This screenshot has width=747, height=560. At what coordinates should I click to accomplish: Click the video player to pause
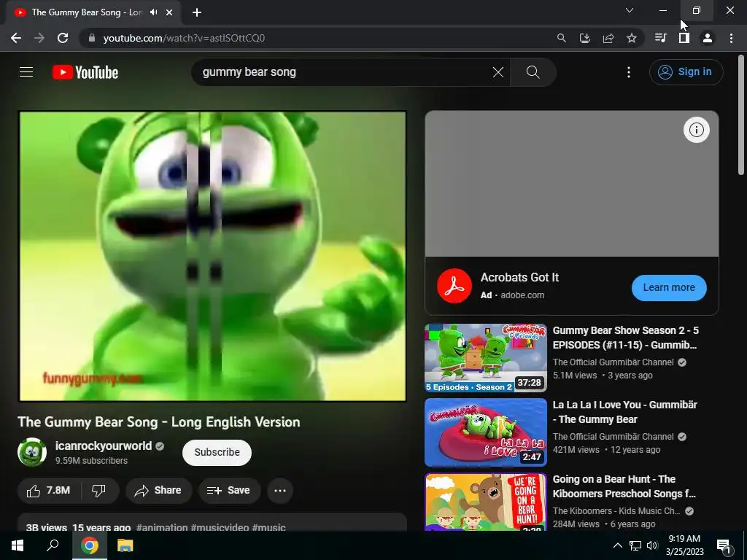(212, 256)
